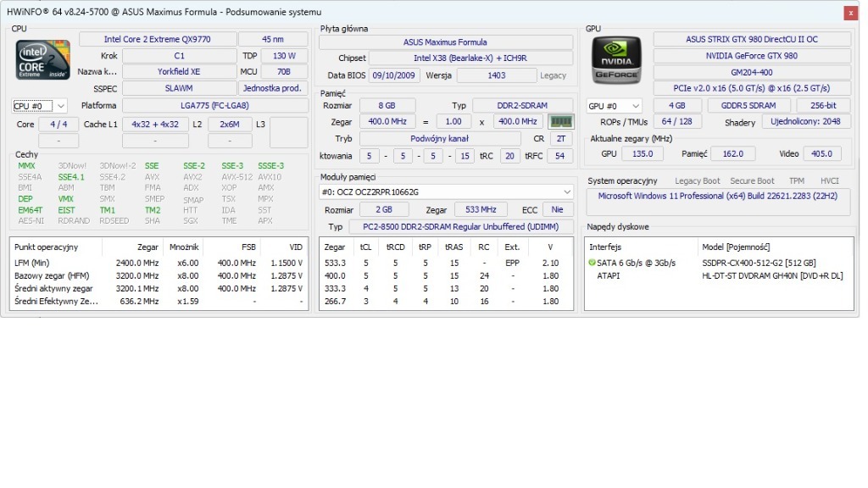Close the HWiNFO summary window
Image resolution: width=868 pixels, height=488 pixels.
tap(849, 12)
